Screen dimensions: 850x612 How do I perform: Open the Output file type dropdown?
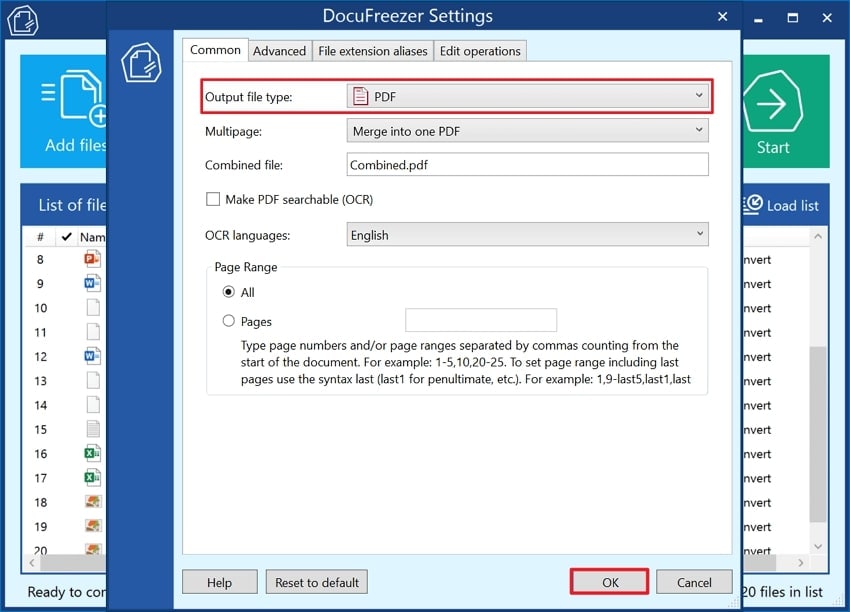[x=527, y=96]
